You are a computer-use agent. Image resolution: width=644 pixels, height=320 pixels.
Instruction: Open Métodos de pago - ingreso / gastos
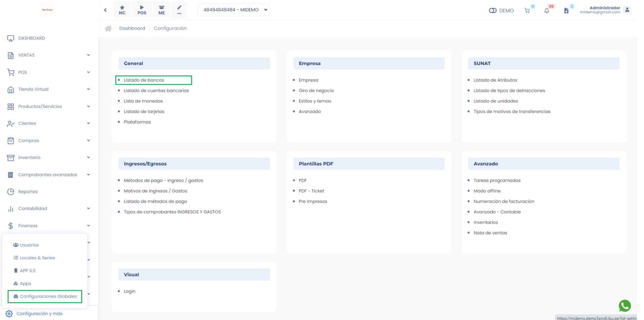pos(164,180)
